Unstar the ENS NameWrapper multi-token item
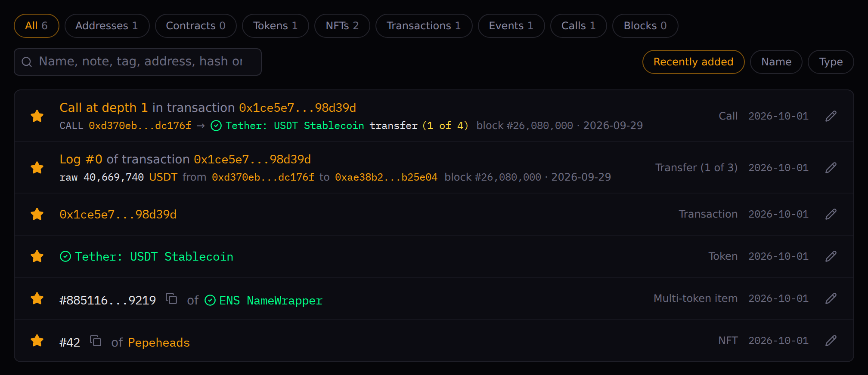 click(x=37, y=298)
